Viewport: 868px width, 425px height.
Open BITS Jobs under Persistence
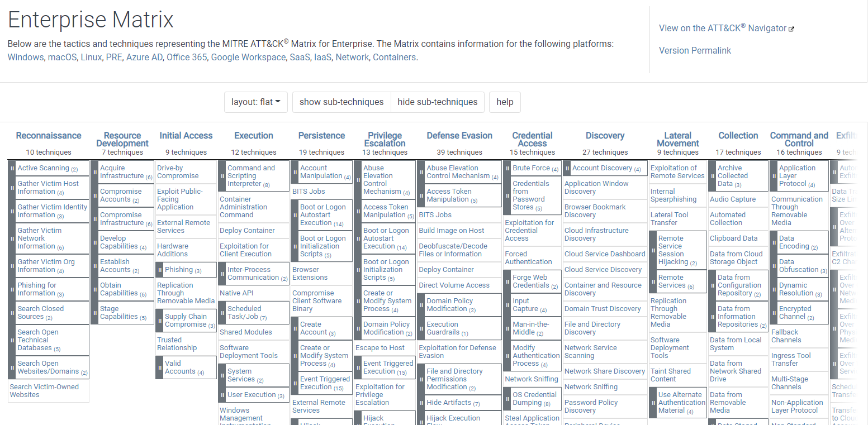pyautogui.click(x=309, y=192)
